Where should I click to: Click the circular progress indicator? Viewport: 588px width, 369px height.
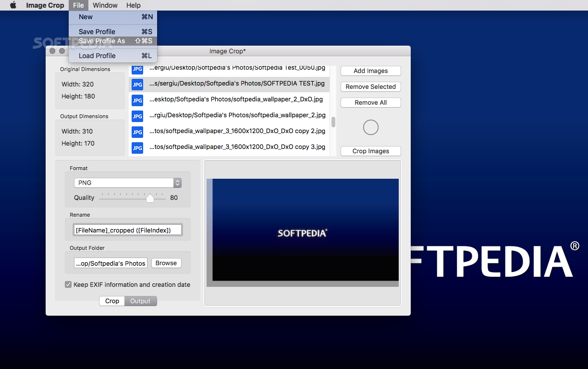371,127
